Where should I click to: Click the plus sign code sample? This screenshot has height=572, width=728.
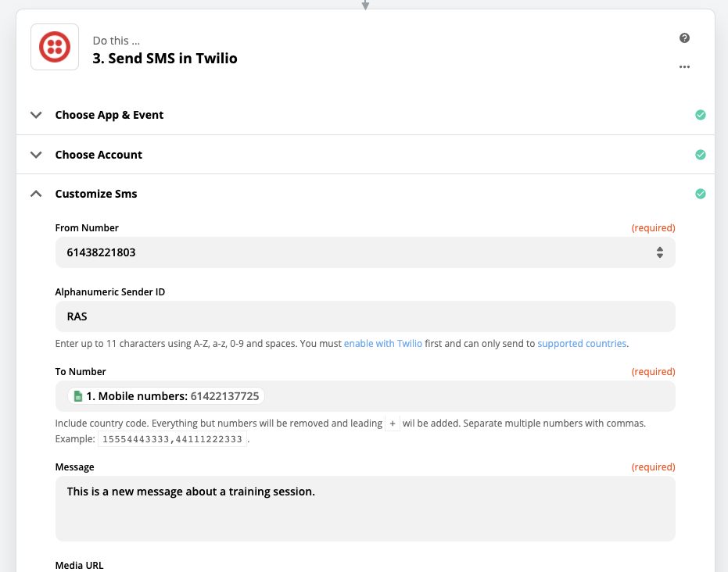[x=393, y=424]
